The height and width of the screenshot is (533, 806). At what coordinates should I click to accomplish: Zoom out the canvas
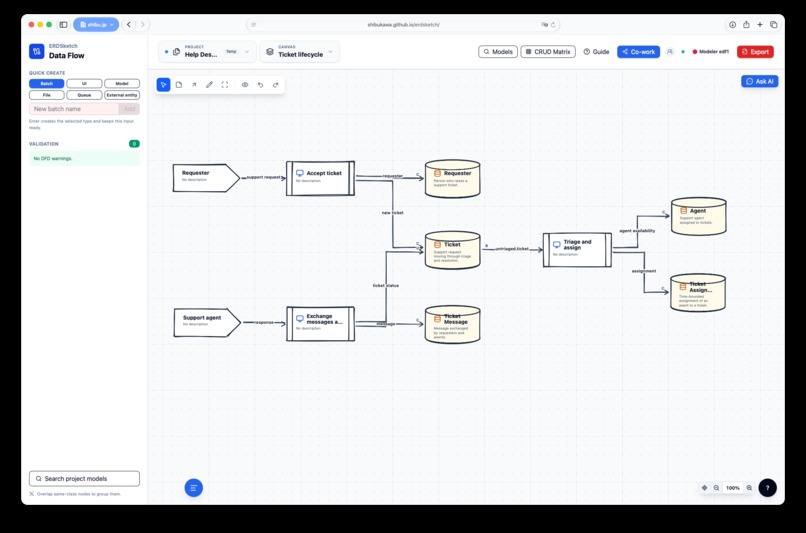tap(716, 488)
